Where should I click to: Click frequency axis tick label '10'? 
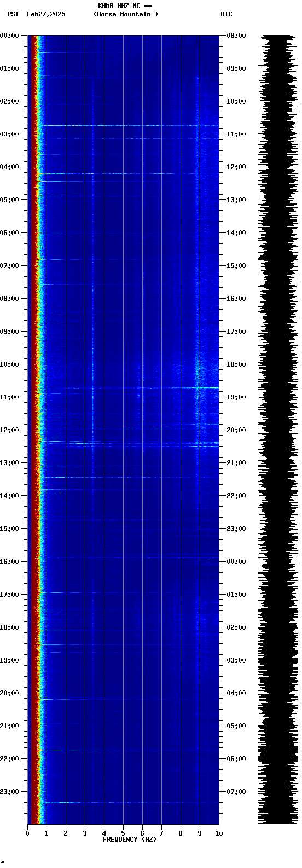(219, 833)
